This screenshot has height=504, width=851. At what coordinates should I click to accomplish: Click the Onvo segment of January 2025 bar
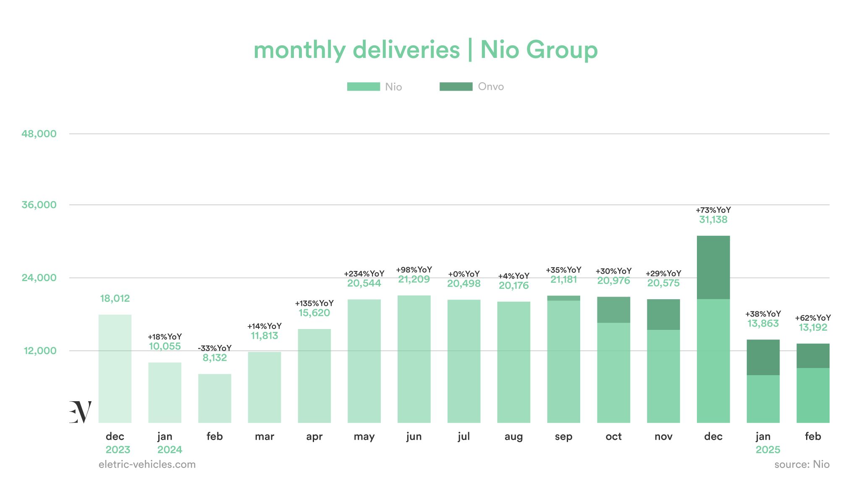tap(763, 358)
